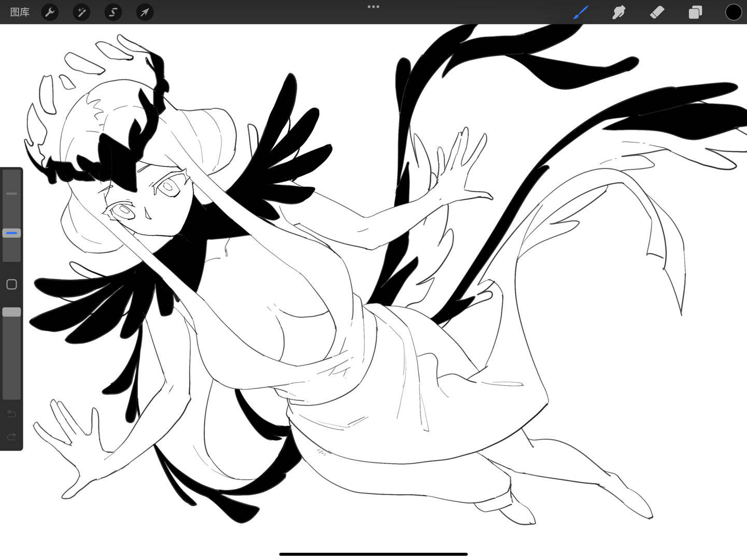Tap the character's smiling mouth on canvas
Screen dimensions: 747x560
point(148,213)
